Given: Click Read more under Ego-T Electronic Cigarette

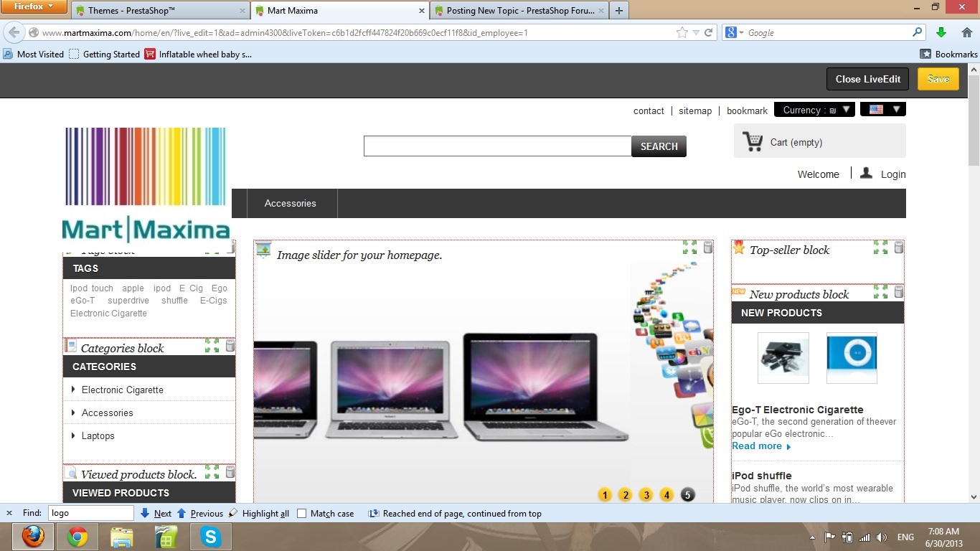Looking at the screenshot, I should coord(761,446).
